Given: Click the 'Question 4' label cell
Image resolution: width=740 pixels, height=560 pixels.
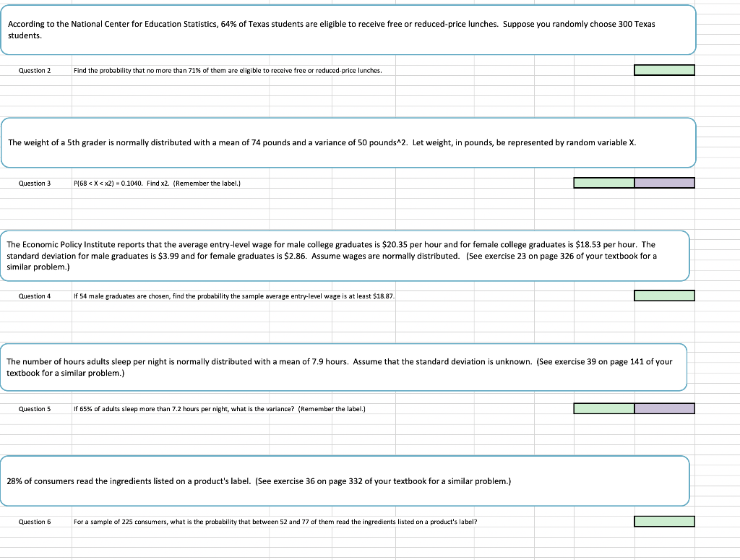Looking at the screenshot, I should click(x=35, y=296).
